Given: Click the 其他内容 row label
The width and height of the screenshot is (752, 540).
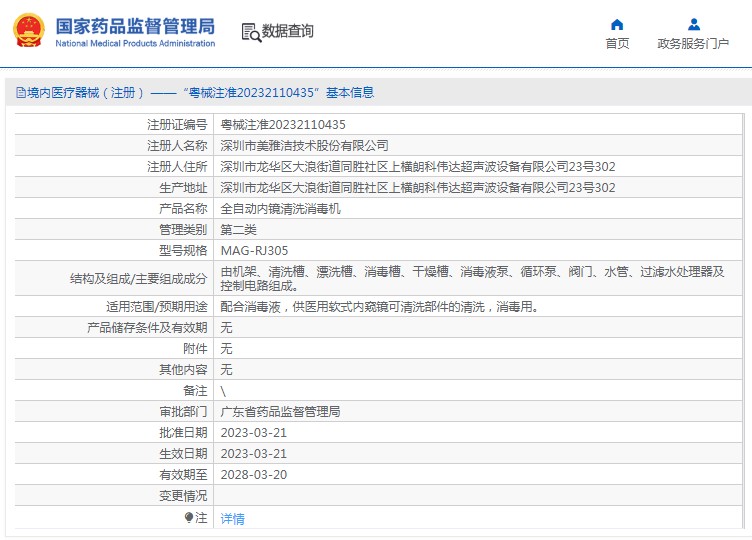Looking at the screenshot, I should click(x=183, y=370).
